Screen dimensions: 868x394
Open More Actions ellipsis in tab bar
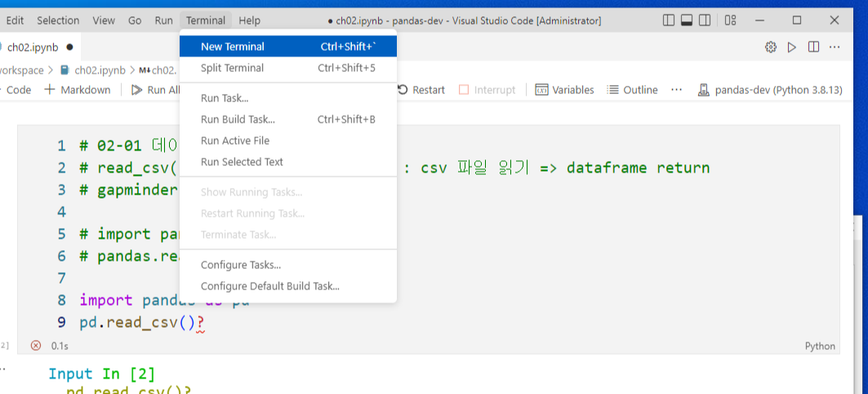835,47
